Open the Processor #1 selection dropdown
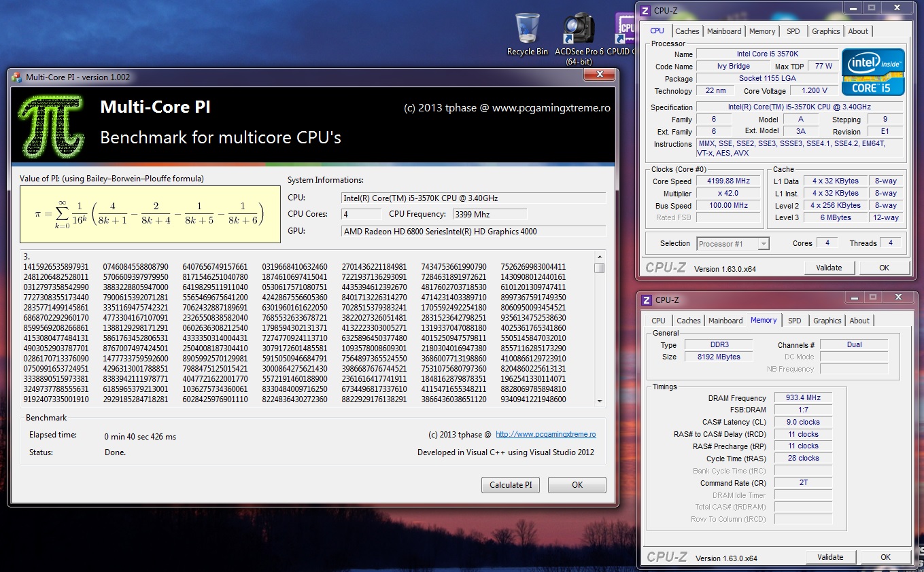This screenshot has height=572, width=924. click(x=733, y=243)
